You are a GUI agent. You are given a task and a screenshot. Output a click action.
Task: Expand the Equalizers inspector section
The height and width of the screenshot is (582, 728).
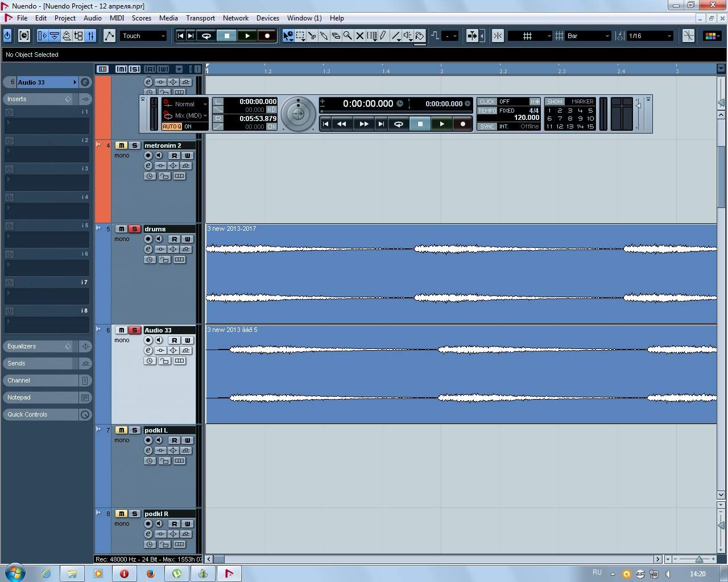(22, 346)
